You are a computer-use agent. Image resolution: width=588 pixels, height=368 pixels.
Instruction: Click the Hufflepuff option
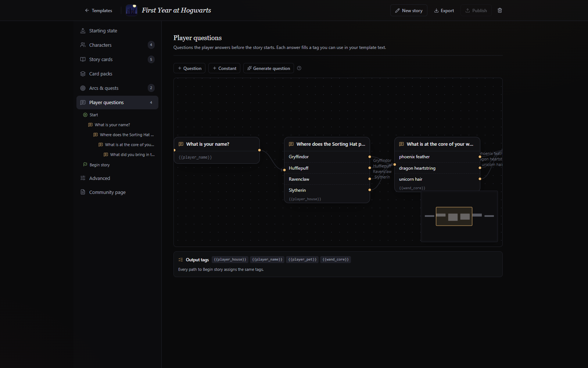[327, 168]
